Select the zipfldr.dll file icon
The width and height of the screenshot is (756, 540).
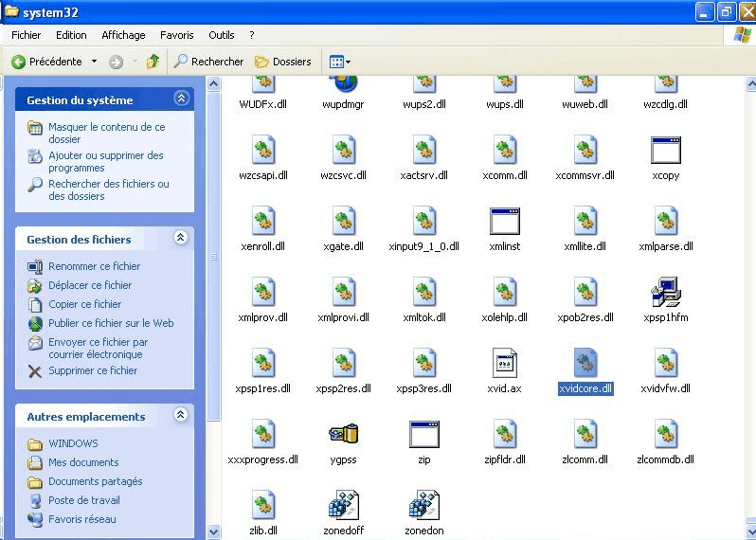pos(504,434)
